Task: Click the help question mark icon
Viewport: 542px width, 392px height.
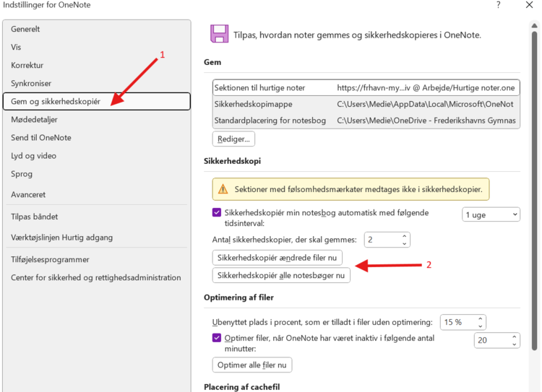Action: coord(498,6)
